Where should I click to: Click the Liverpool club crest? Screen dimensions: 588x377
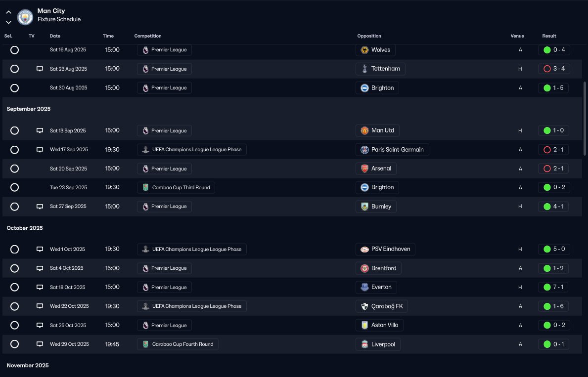(364, 344)
